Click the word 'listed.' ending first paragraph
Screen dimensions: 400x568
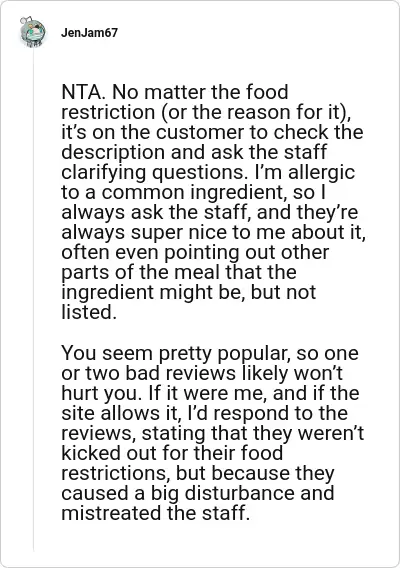click(x=89, y=312)
